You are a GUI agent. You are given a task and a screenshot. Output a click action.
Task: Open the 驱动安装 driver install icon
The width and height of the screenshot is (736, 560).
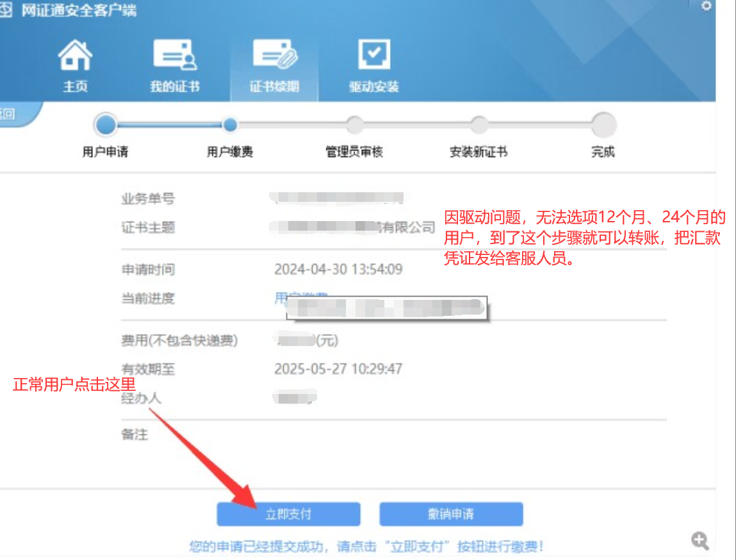374,56
